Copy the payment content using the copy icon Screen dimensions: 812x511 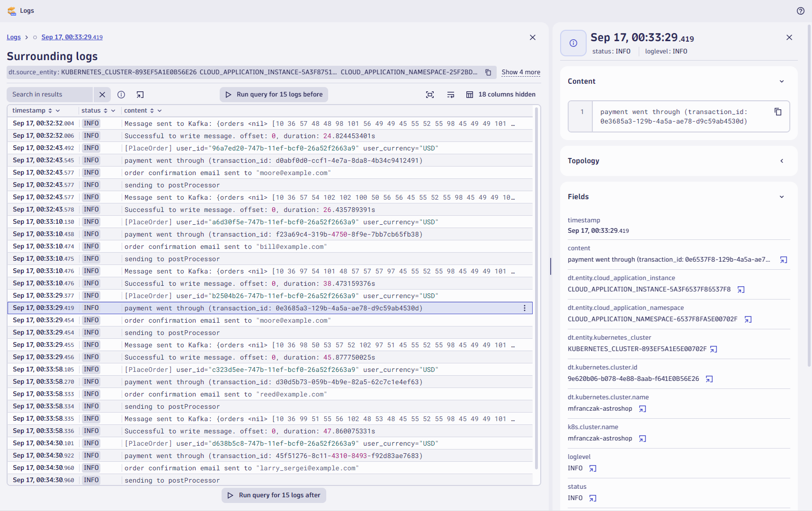pyautogui.click(x=777, y=112)
